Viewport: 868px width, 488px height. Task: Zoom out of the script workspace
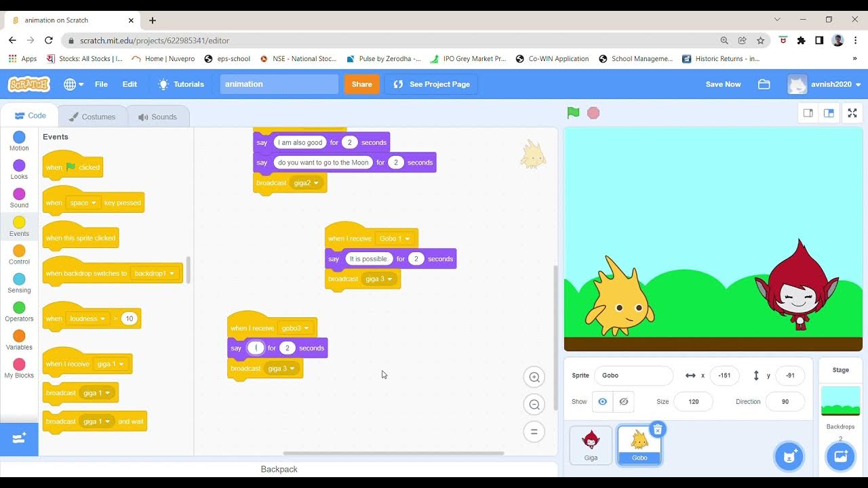(x=534, y=405)
